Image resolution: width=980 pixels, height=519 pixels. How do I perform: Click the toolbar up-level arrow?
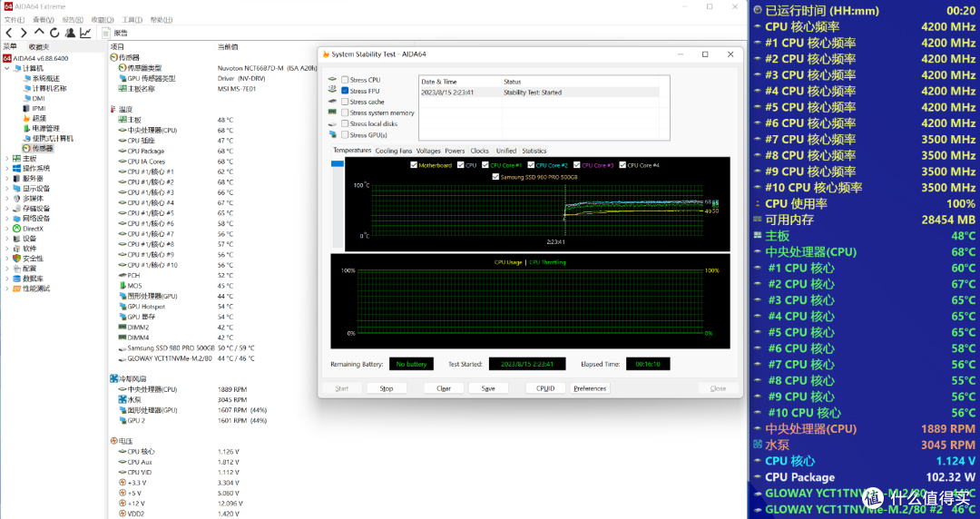click(x=39, y=33)
